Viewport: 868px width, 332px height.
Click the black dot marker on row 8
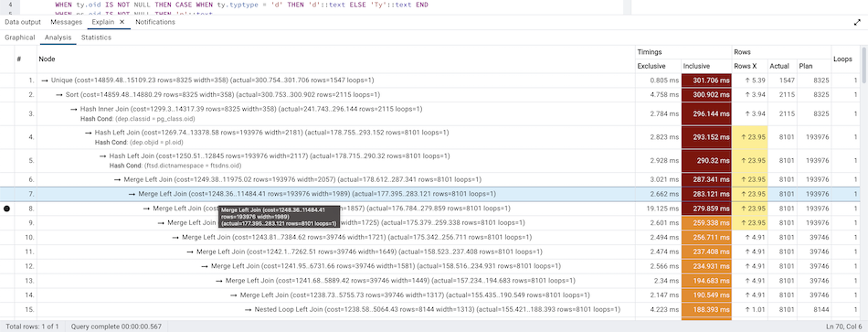point(6,209)
